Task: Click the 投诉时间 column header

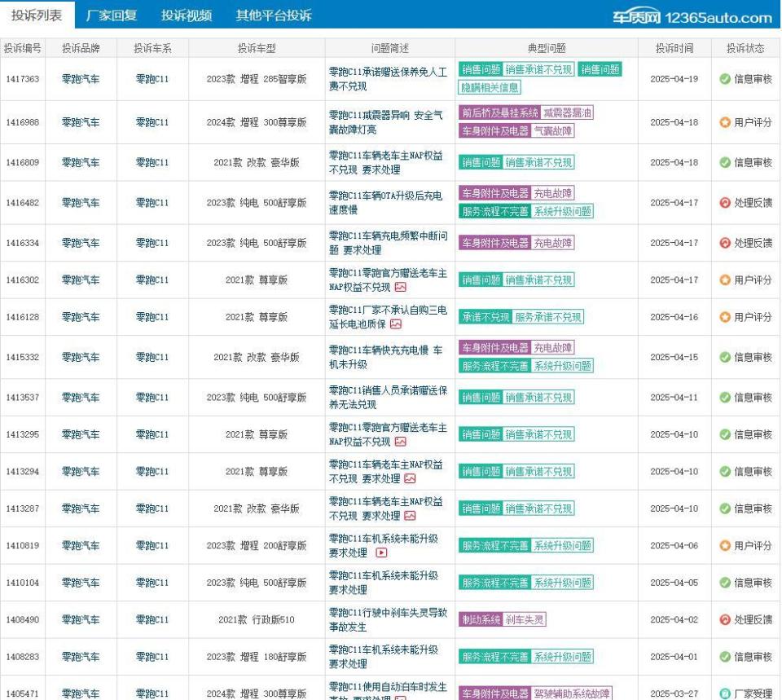Action: [674, 46]
